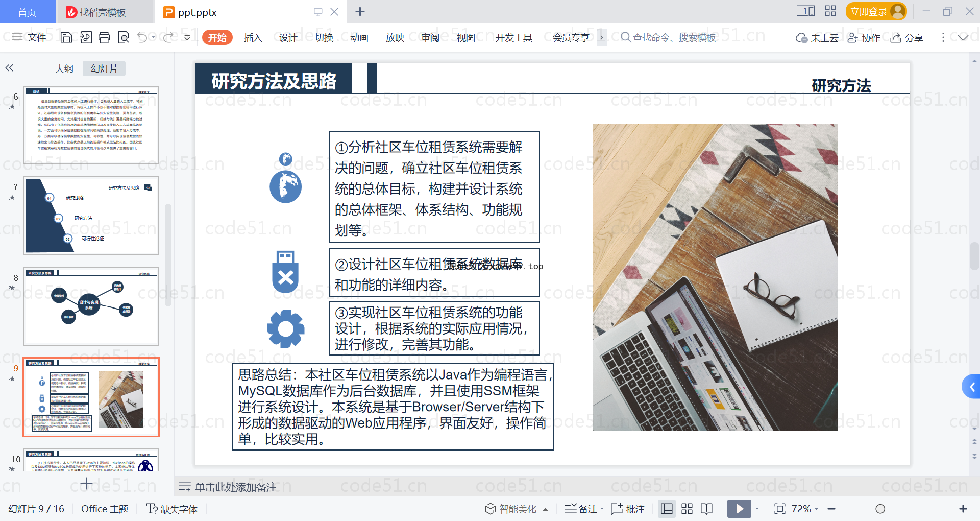Select the laptop photo on the slide
Viewport: 980px width, 521px height.
coord(715,277)
